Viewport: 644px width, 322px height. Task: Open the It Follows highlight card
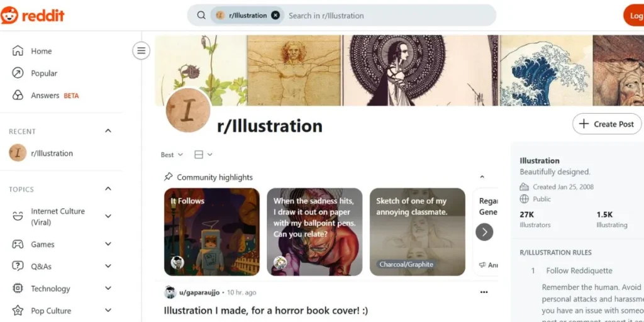pos(212,231)
